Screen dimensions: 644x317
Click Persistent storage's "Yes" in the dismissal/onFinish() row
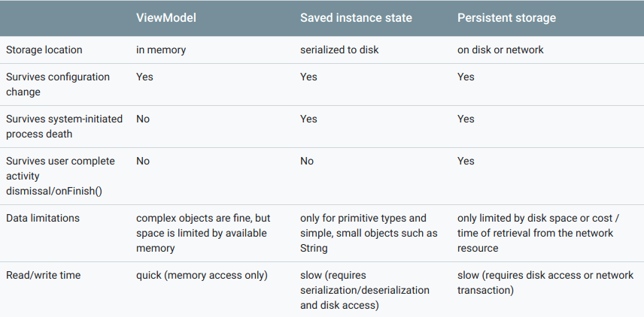click(466, 161)
